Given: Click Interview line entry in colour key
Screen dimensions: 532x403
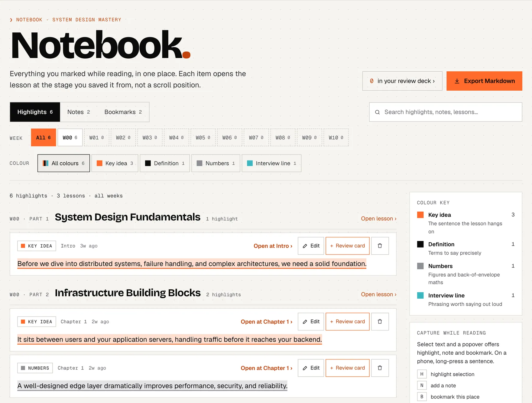Looking at the screenshot, I should pyautogui.click(x=465, y=300).
